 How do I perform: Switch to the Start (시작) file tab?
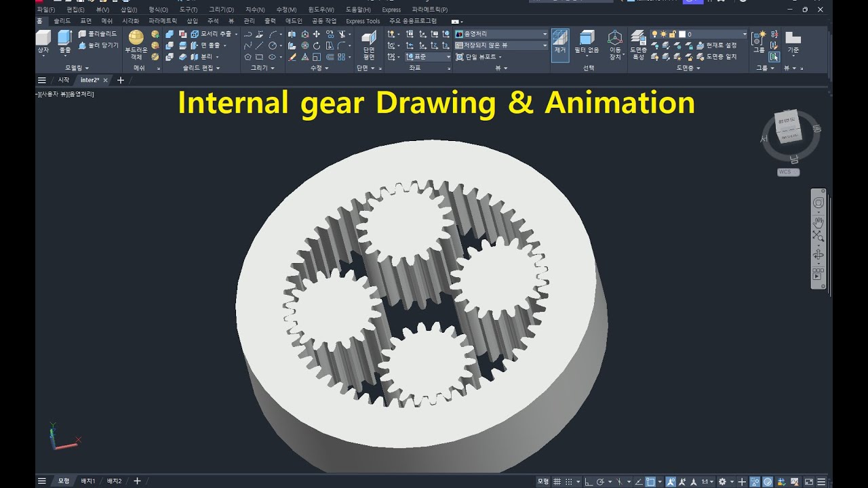[63, 80]
